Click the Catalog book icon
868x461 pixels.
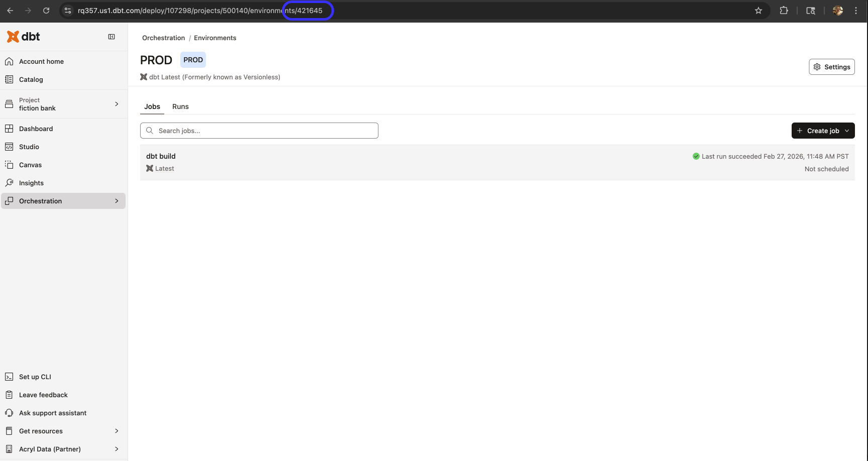9,79
